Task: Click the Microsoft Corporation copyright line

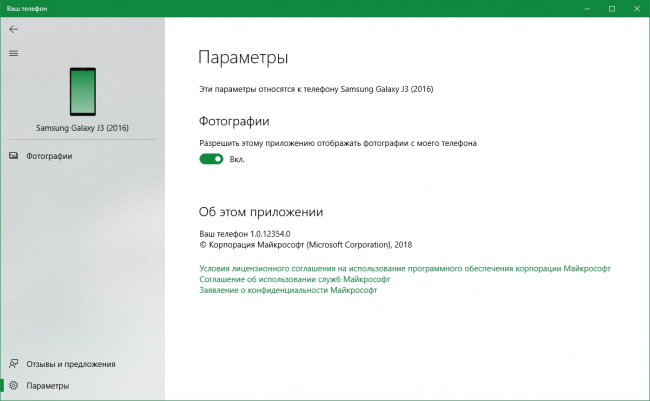Action: (x=306, y=245)
